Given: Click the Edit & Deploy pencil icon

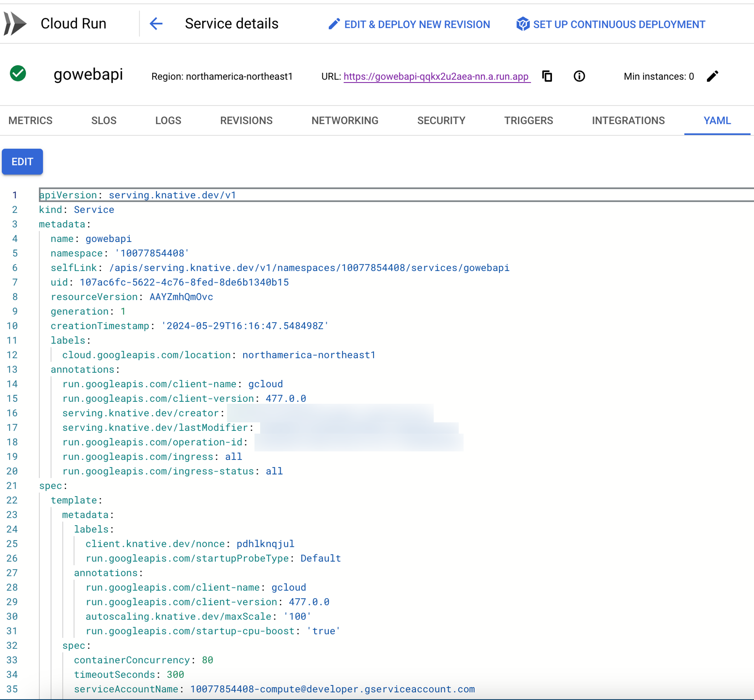Looking at the screenshot, I should click(x=334, y=24).
